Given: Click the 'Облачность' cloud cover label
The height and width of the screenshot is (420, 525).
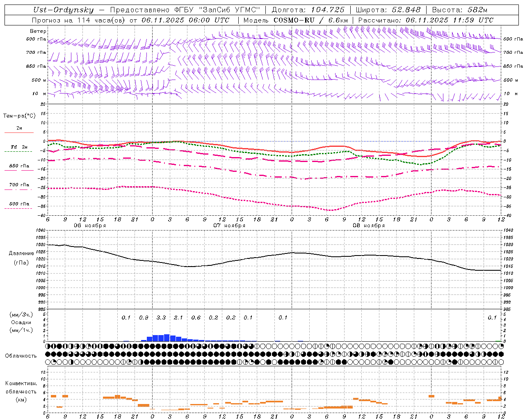Looking at the screenshot, I should 21,356.
